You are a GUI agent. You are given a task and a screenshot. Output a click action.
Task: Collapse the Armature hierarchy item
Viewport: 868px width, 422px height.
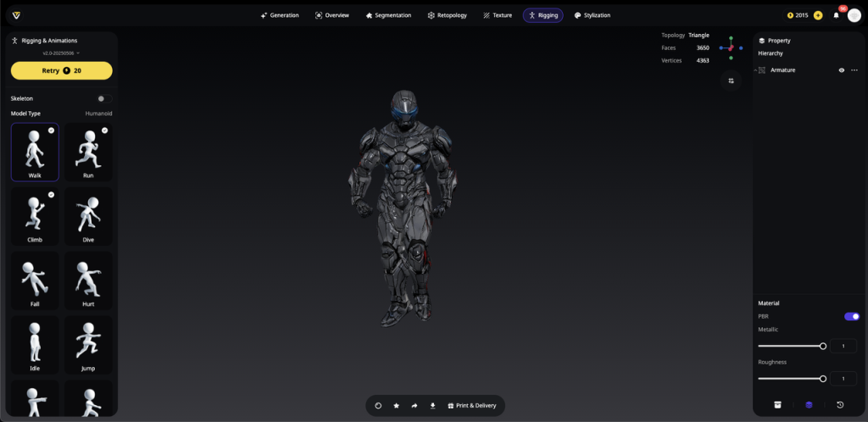(755, 70)
